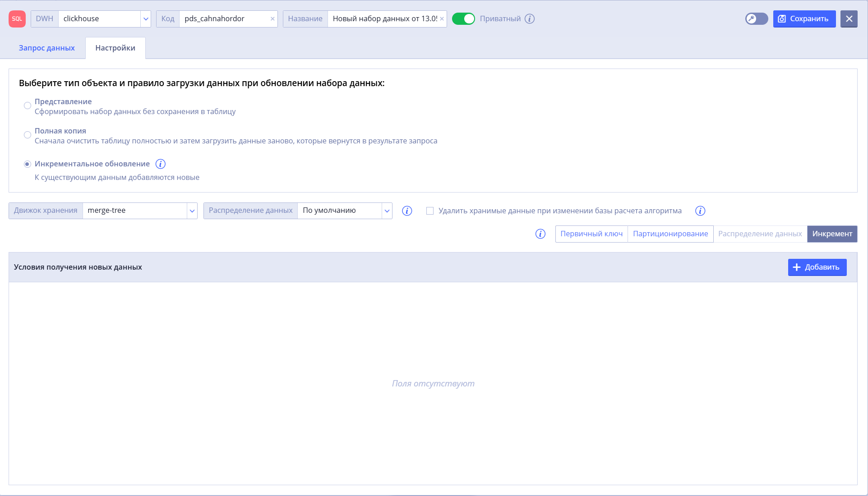Click info icon after Распределение данных dropdown
The height and width of the screenshot is (496, 868).
point(407,211)
